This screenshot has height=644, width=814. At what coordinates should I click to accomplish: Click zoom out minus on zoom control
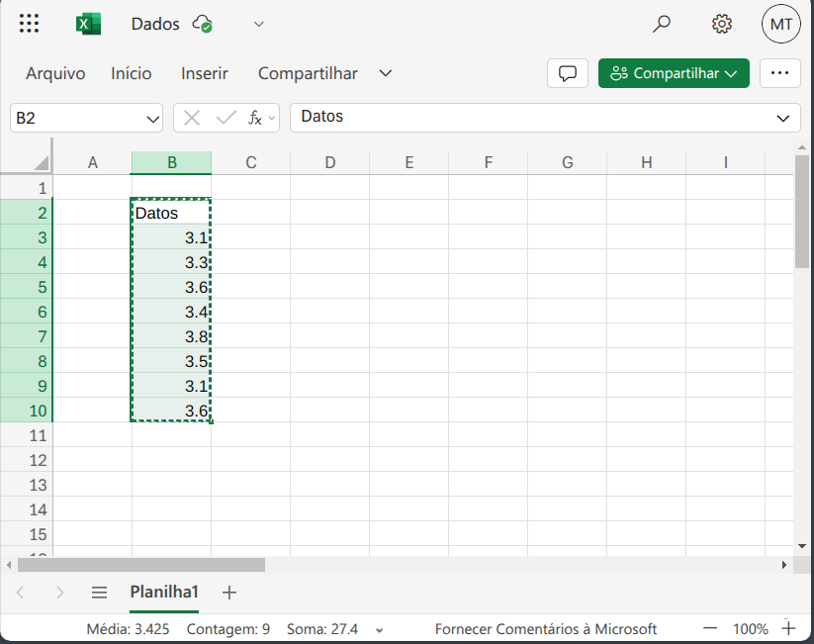click(710, 628)
